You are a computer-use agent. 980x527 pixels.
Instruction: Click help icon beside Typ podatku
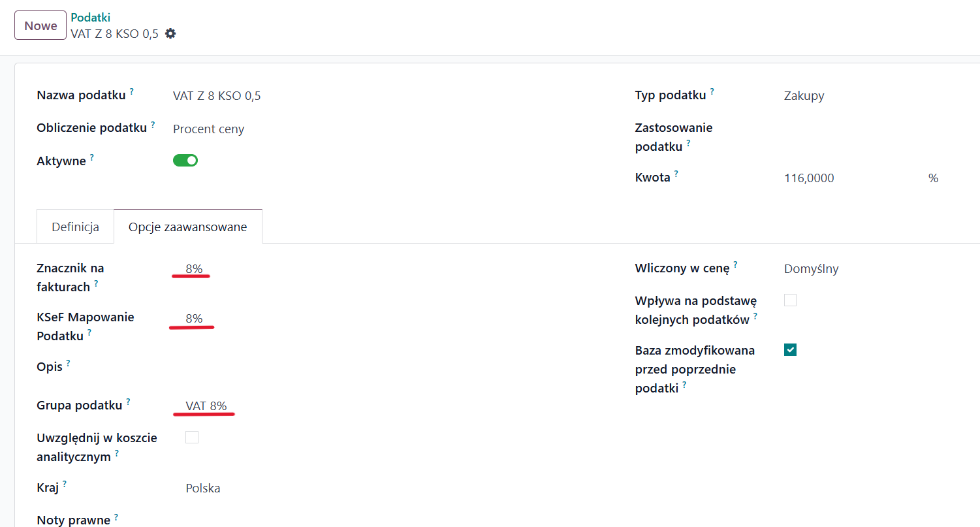[712, 92]
